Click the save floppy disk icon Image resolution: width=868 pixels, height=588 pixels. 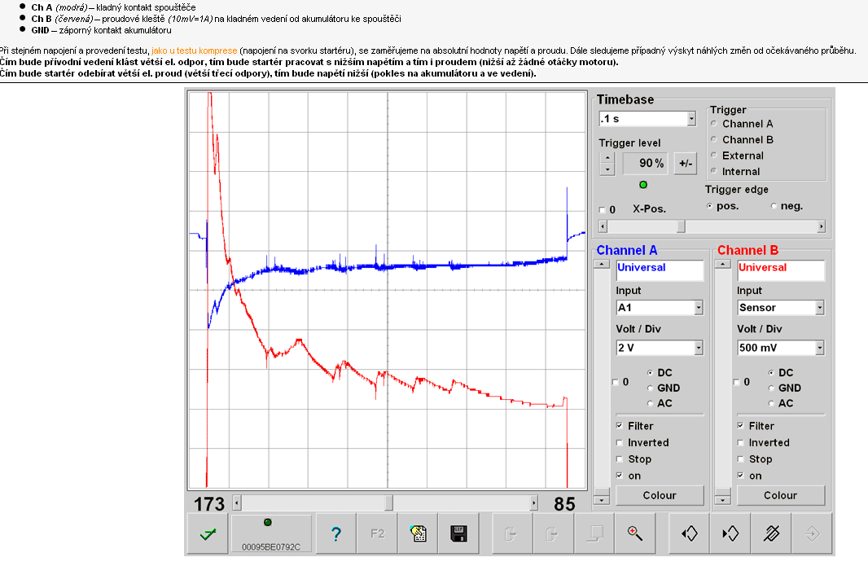point(458,533)
